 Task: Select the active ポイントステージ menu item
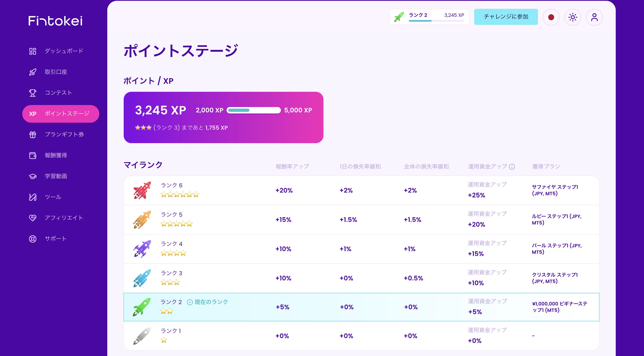pyautogui.click(x=61, y=114)
